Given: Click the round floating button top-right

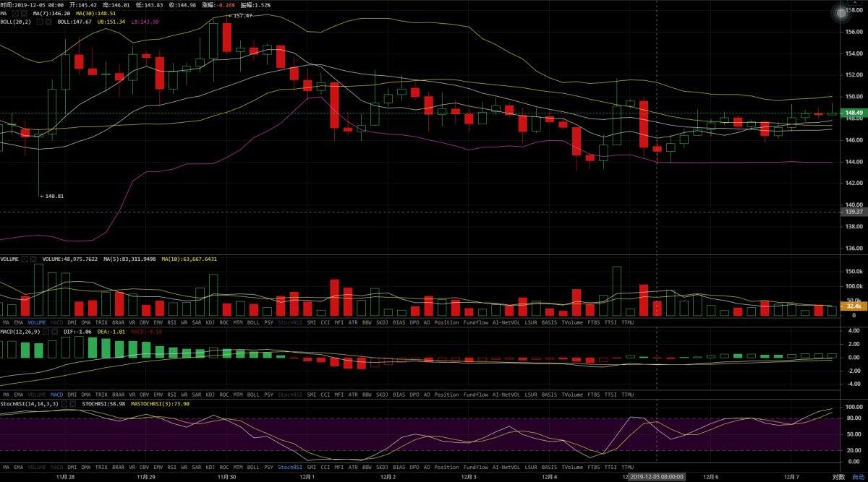Looking at the screenshot, I should click(x=840, y=12).
